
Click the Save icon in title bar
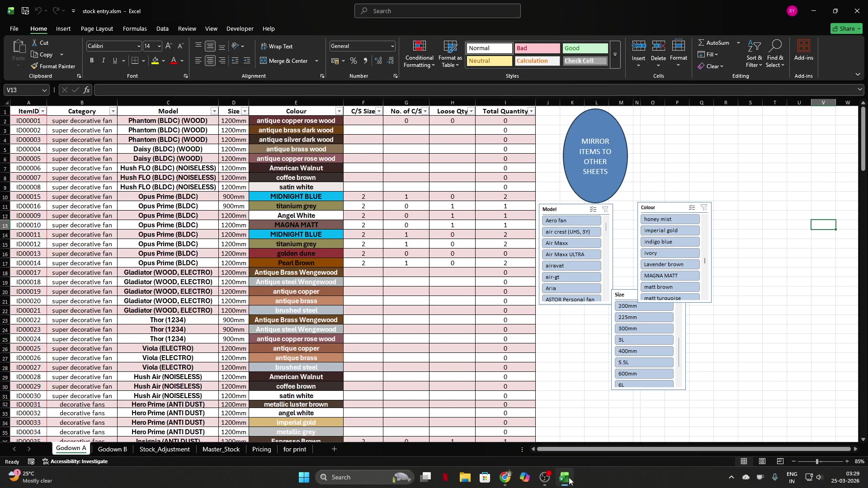coord(25,10)
